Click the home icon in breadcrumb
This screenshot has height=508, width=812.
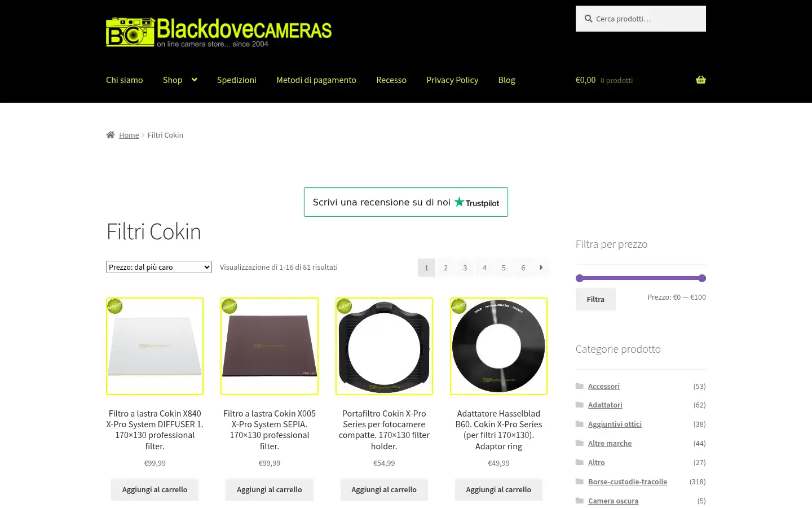tap(111, 135)
